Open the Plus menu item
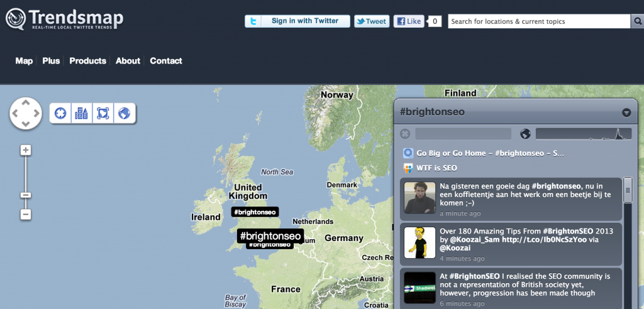This screenshot has width=644, height=309. (51, 61)
